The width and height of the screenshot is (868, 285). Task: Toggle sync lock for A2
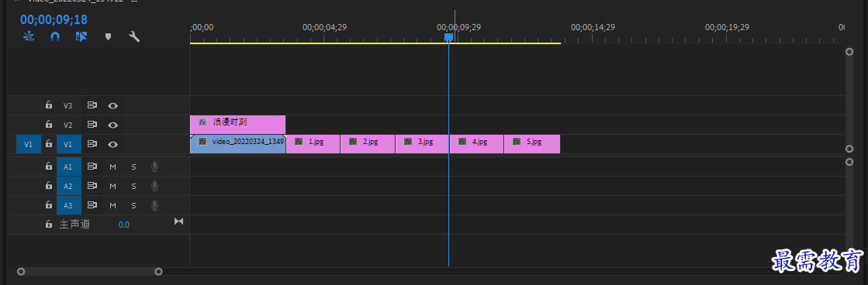tap(92, 186)
